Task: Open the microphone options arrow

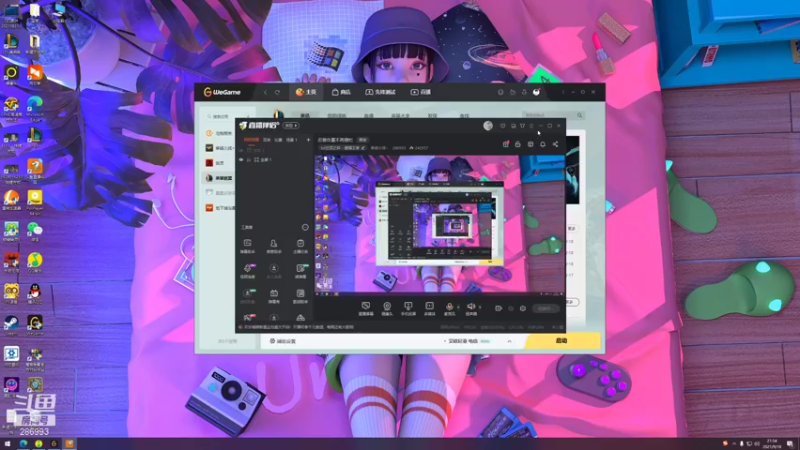Action: pos(459,307)
